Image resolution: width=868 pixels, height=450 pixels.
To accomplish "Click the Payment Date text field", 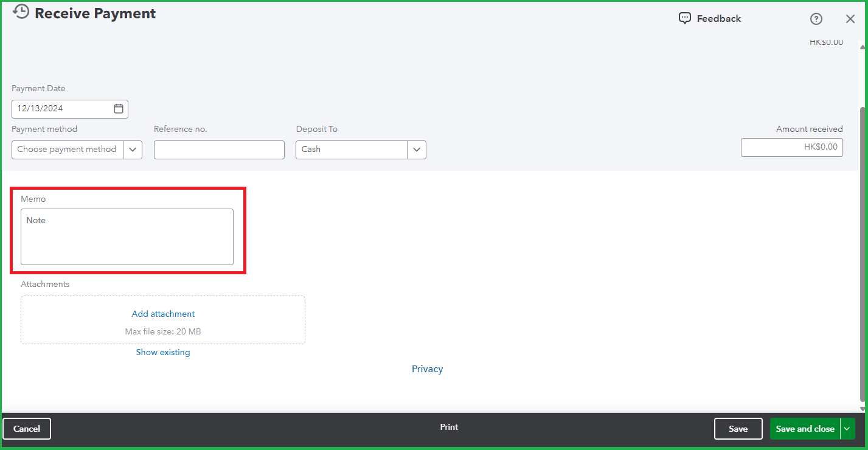I will click(x=61, y=108).
